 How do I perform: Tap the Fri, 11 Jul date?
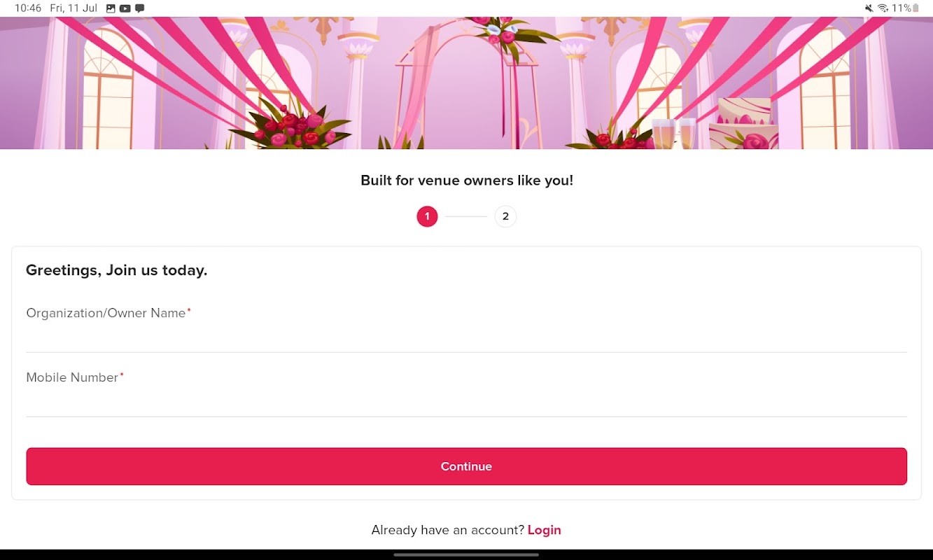click(73, 8)
